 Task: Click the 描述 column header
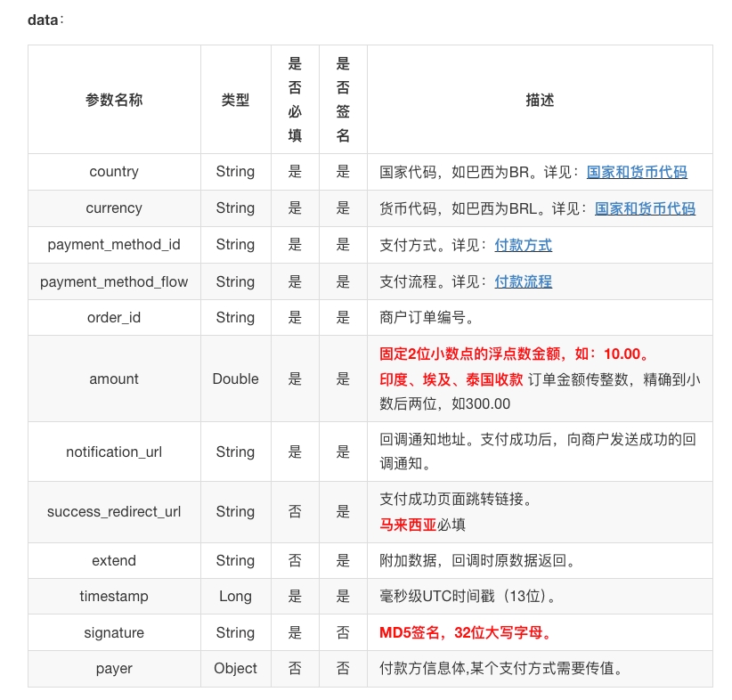(540, 100)
